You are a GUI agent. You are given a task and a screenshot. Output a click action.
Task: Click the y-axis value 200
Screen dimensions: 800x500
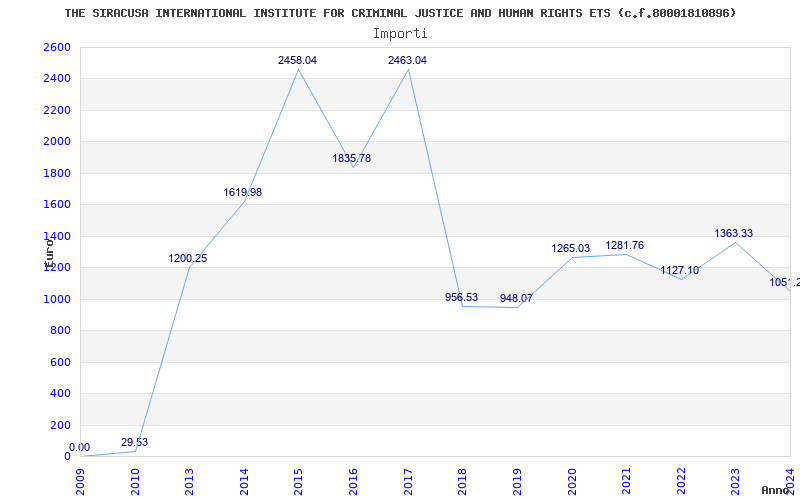pos(60,425)
